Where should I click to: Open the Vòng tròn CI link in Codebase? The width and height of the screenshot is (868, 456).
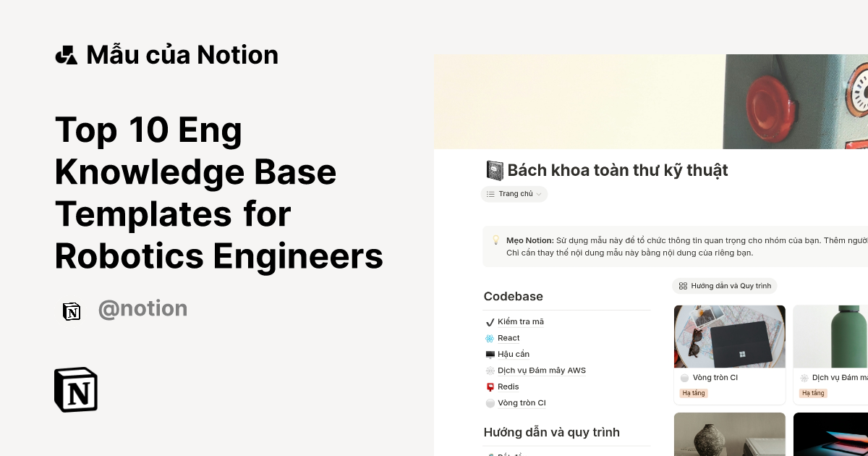521,403
